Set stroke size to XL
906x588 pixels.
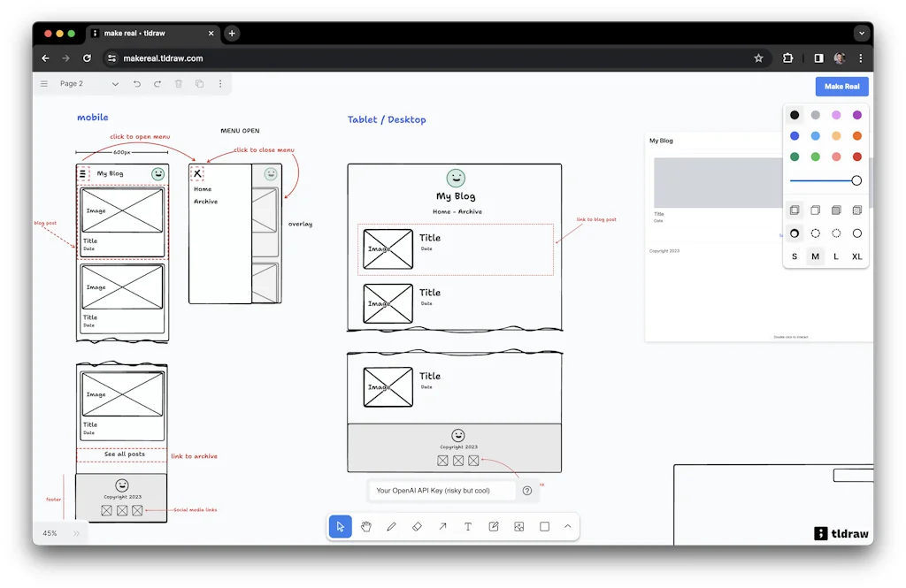[856, 256]
